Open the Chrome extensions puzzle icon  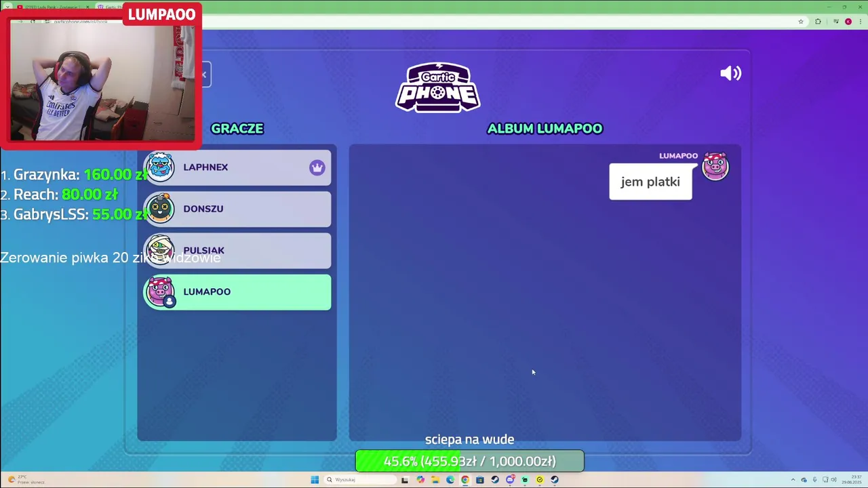pyautogui.click(x=818, y=22)
